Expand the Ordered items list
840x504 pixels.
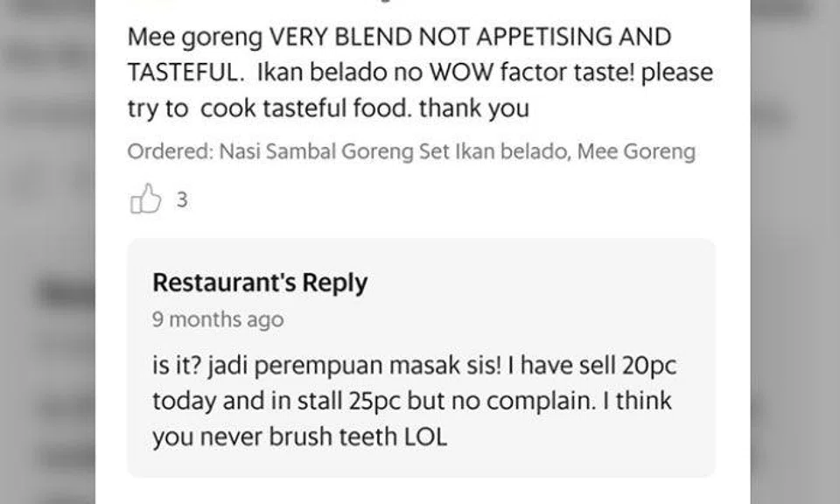[x=411, y=151]
